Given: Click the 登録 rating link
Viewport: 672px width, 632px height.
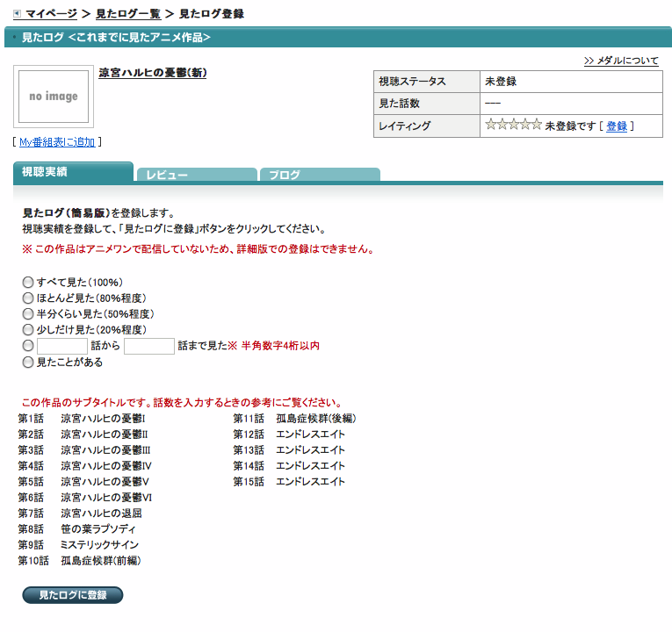Looking at the screenshot, I should (617, 126).
